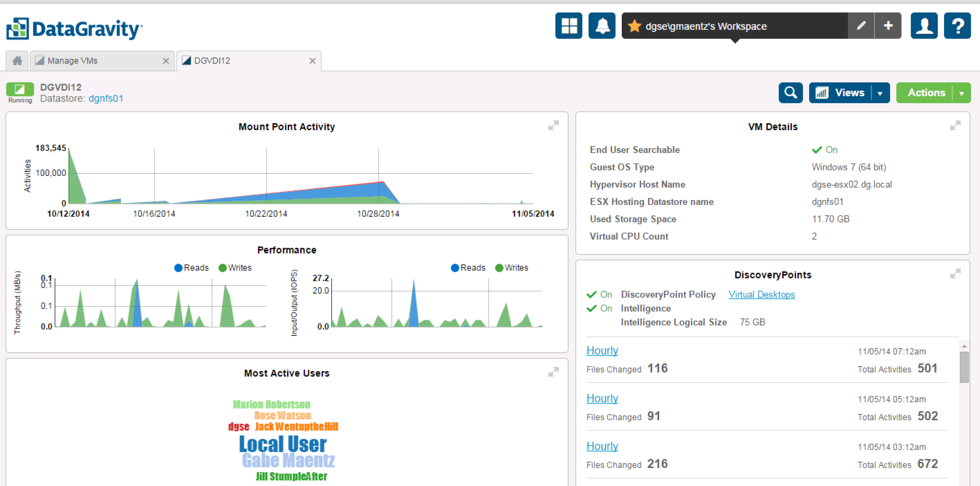Select Gabe Maentz in word cloud

288,461
